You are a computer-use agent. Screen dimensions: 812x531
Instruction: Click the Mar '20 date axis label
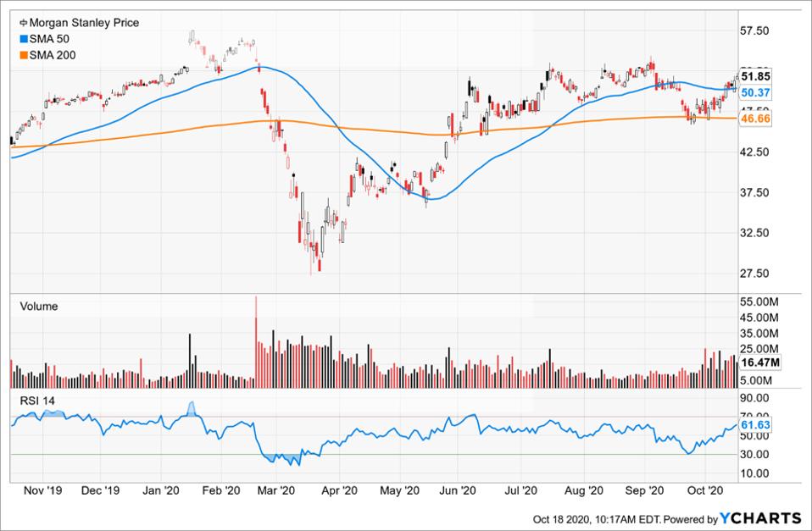(276, 490)
